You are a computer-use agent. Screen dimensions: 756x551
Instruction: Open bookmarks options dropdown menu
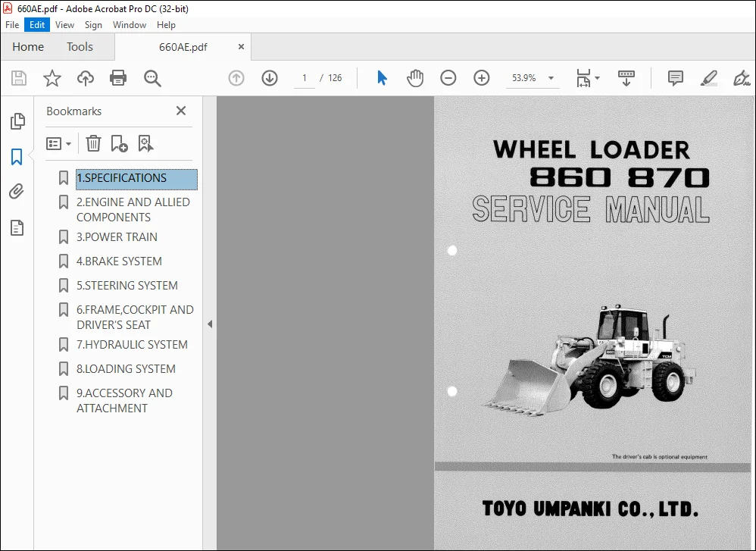[58, 144]
